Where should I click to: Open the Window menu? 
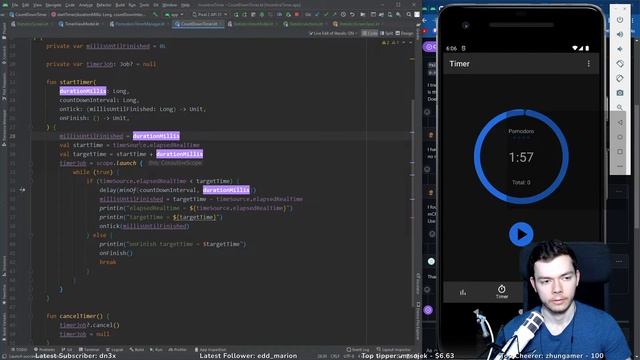point(170,5)
